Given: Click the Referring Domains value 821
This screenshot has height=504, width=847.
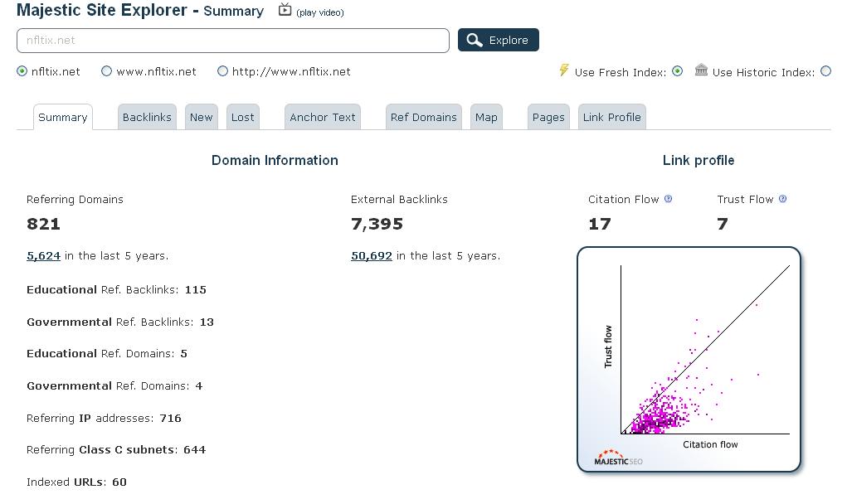Looking at the screenshot, I should coord(43,224).
